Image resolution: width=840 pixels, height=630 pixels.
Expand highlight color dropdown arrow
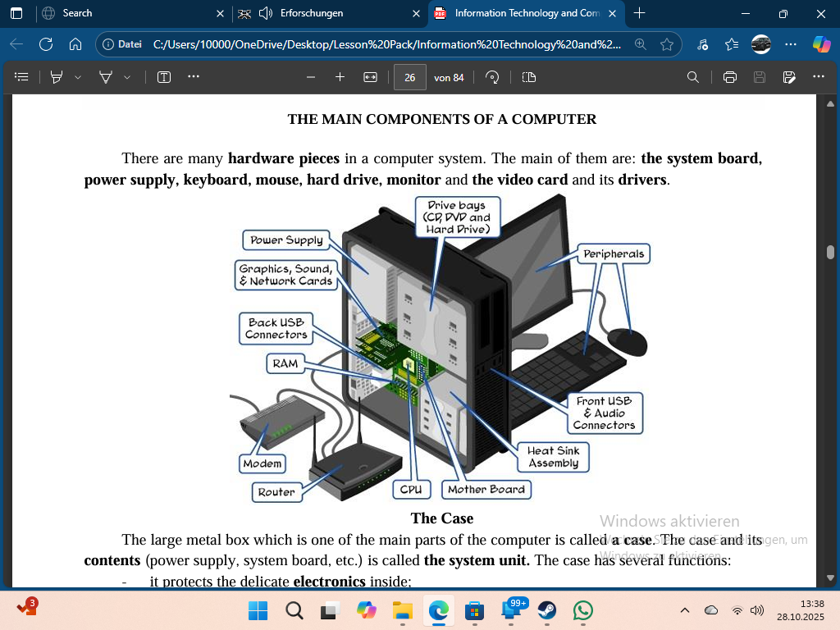click(78, 77)
